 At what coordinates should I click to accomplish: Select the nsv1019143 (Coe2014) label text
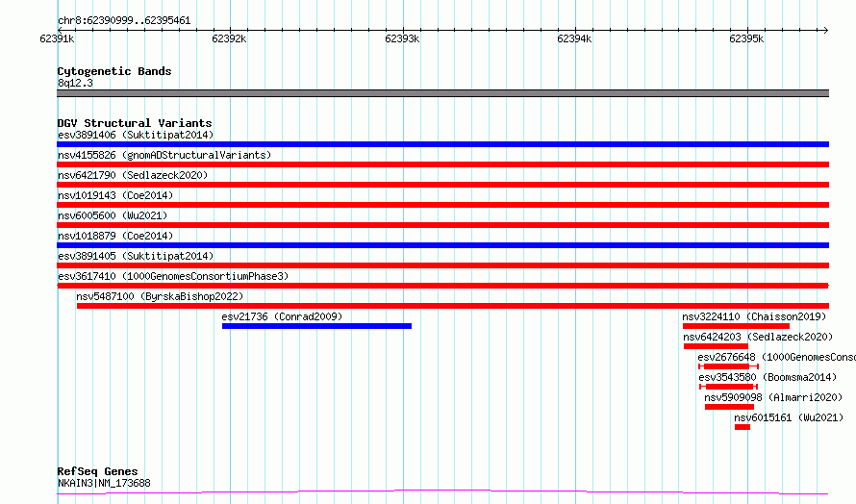(115, 195)
